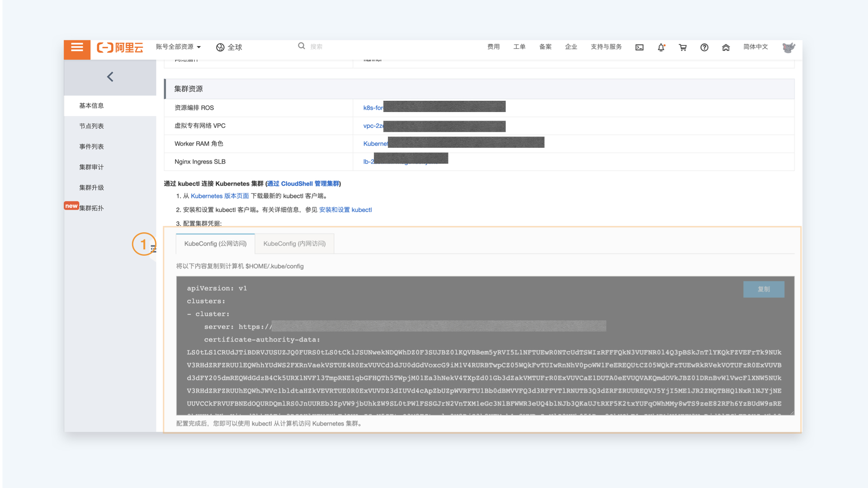Open the 工单 menu
The height and width of the screenshot is (488, 868).
519,47
